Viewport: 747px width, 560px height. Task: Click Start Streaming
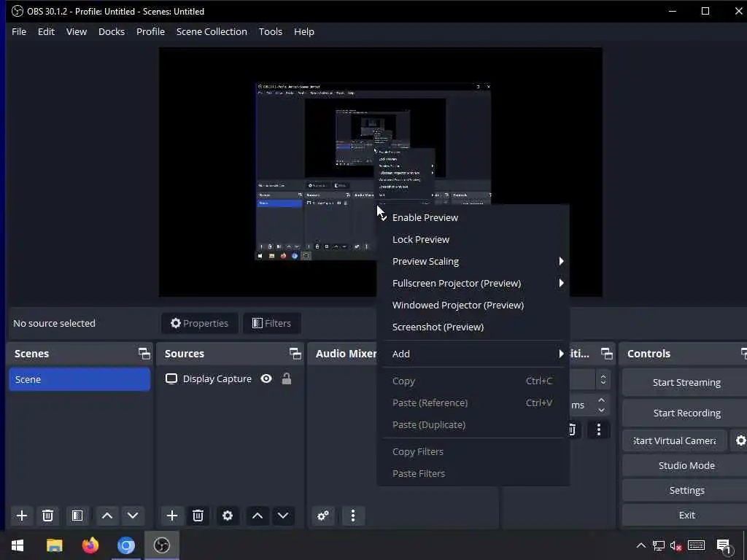point(686,382)
